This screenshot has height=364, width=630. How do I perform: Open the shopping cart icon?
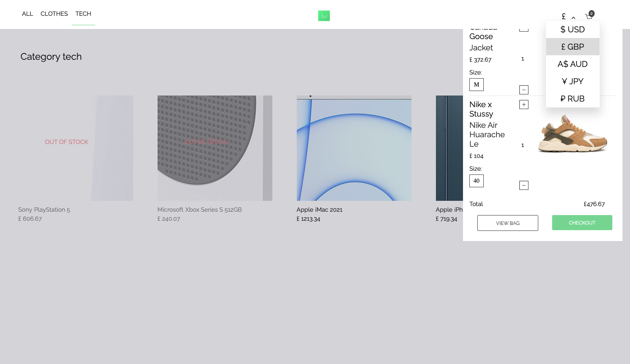[x=589, y=17]
